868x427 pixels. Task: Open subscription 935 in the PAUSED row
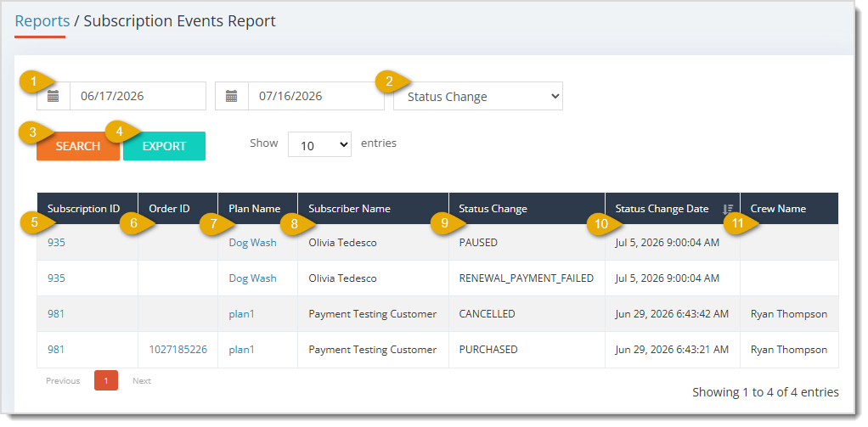coord(56,242)
